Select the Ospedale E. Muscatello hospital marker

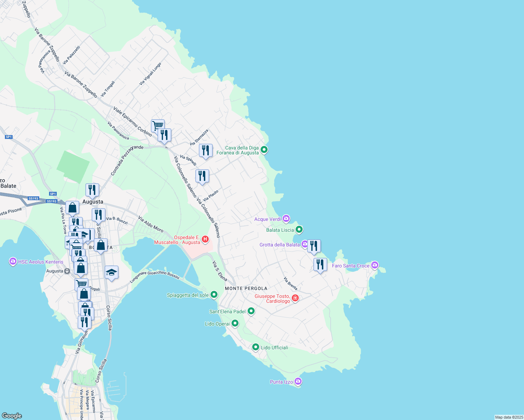[206, 239]
